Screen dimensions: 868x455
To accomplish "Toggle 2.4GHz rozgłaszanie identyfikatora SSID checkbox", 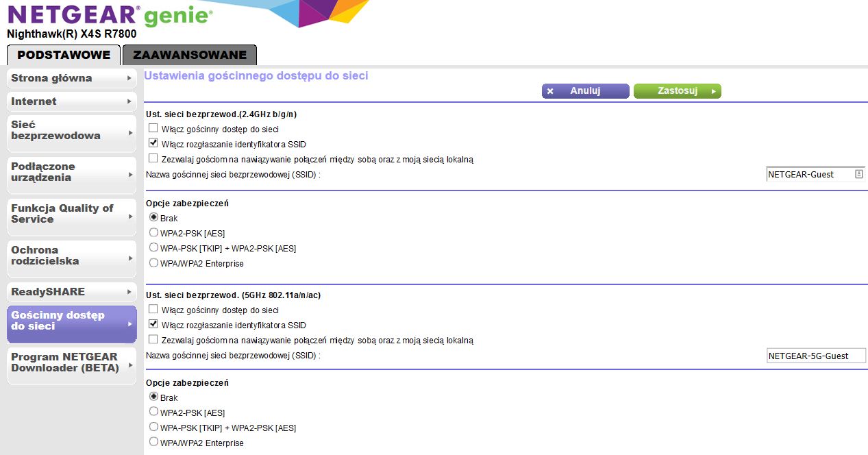I will point(153,143).
